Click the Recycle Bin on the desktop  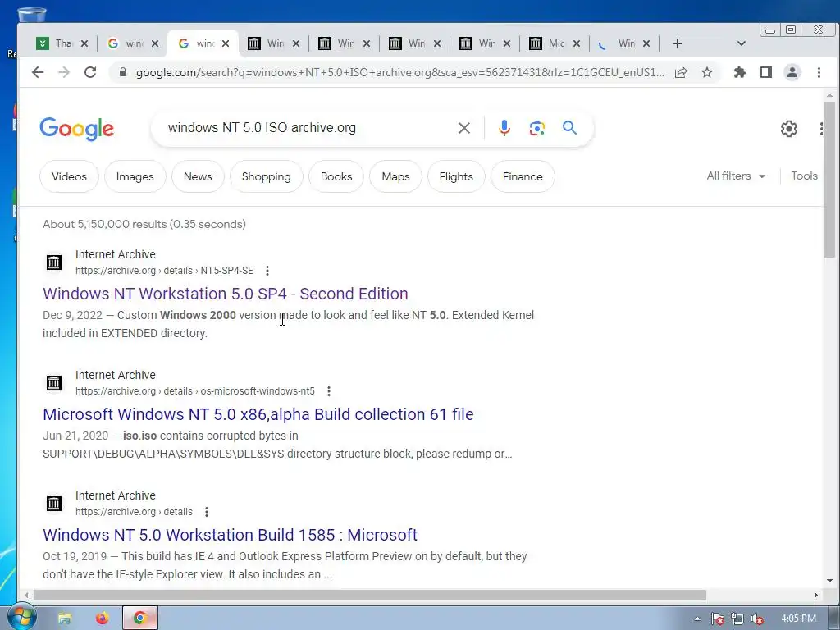coord(30,15)
